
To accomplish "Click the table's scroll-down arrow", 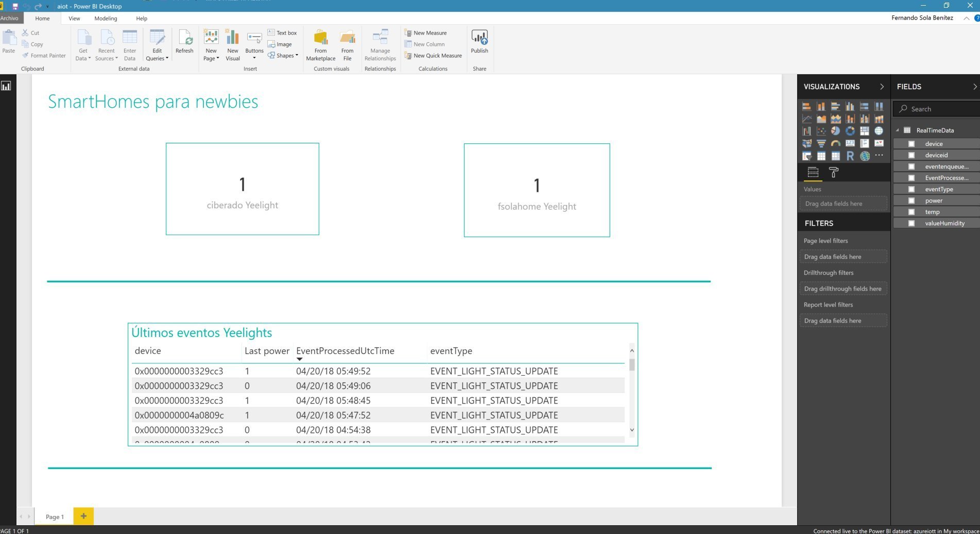I will coord(632,430).
